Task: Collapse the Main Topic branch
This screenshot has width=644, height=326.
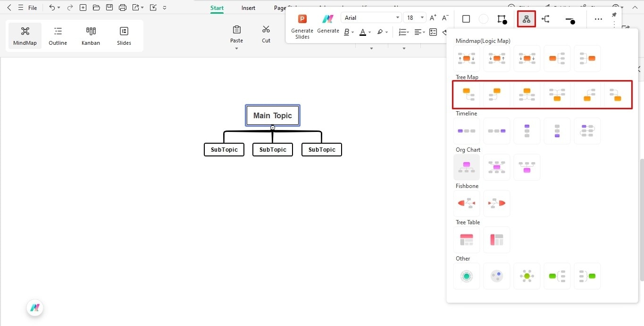Action: (272, 127)
